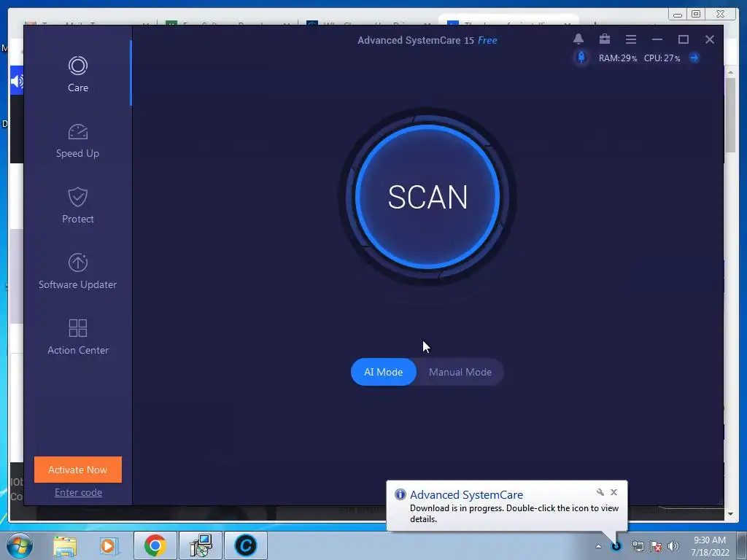Show hidden tray icons arrow

point(598,546)
